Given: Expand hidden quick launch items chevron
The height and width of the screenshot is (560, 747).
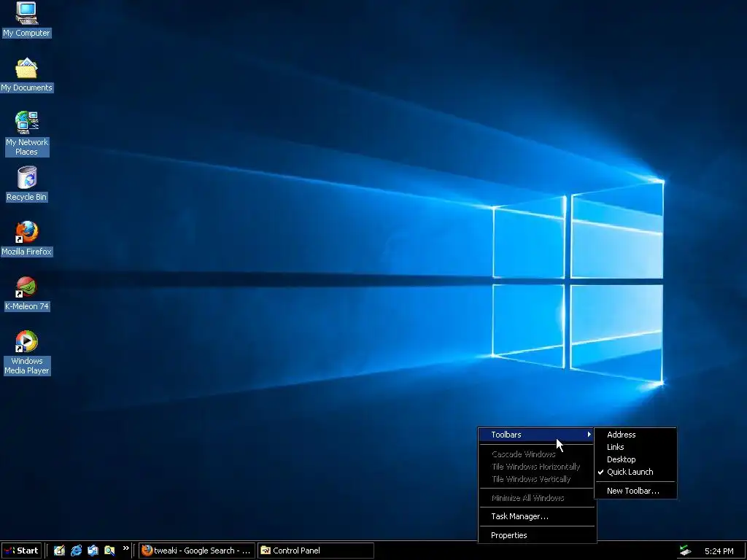Looking at the screenshot, I should point(125,548).
